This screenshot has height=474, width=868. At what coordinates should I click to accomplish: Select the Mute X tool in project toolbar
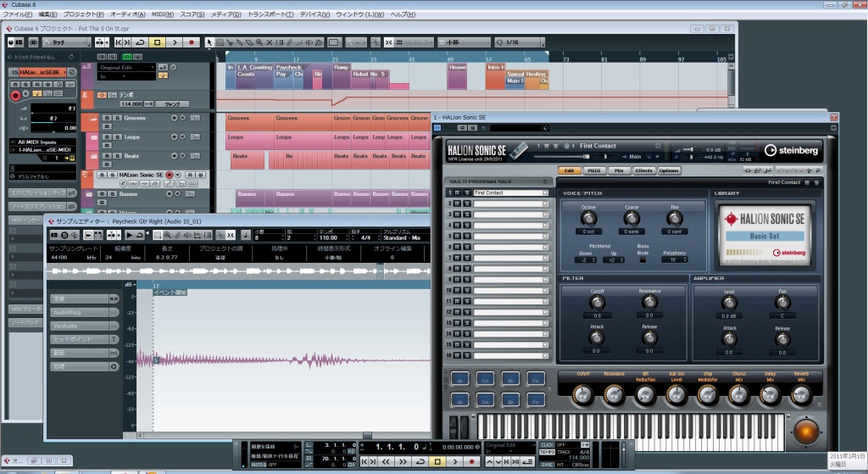click(269, 42)
